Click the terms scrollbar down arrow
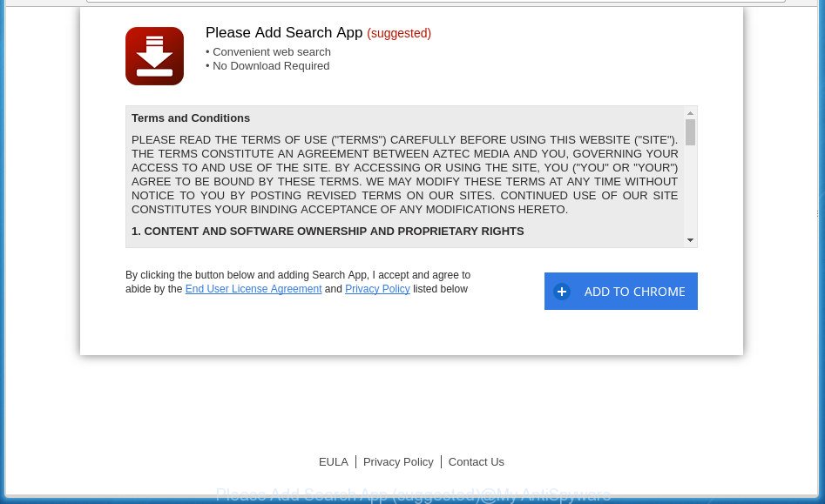The width and height of the screenshot is (825, 504). [x=690, y=240]
